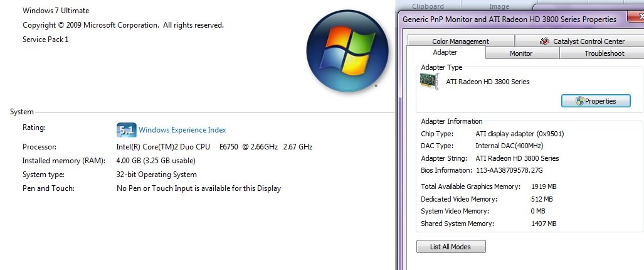This screenshot has height=270, width=644.
Task: Click the 'System' section heading
Action: tap(22, 112)
